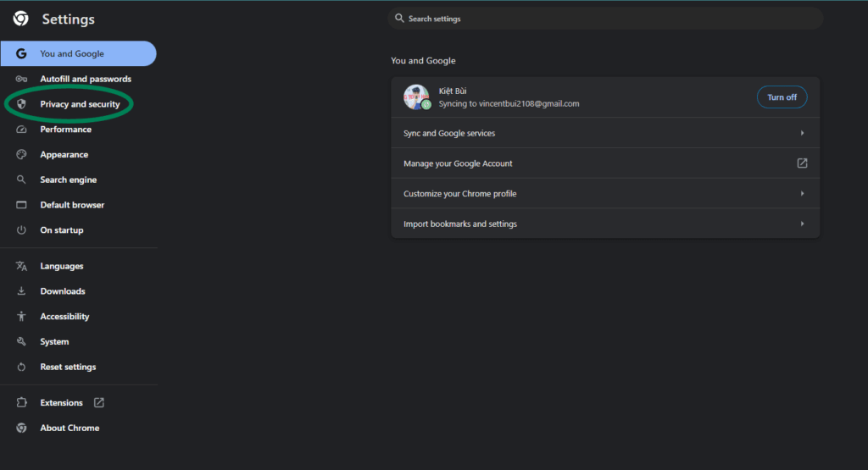Select the Default browser menu item
Screen dimensions: 868x470
[x=72, y=205]
